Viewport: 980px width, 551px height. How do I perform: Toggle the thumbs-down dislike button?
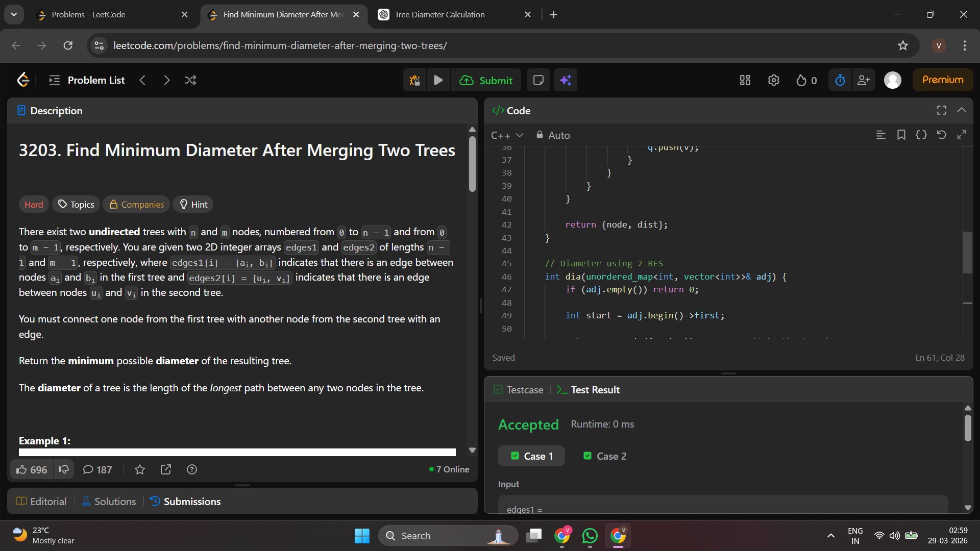tap(64, 469)
